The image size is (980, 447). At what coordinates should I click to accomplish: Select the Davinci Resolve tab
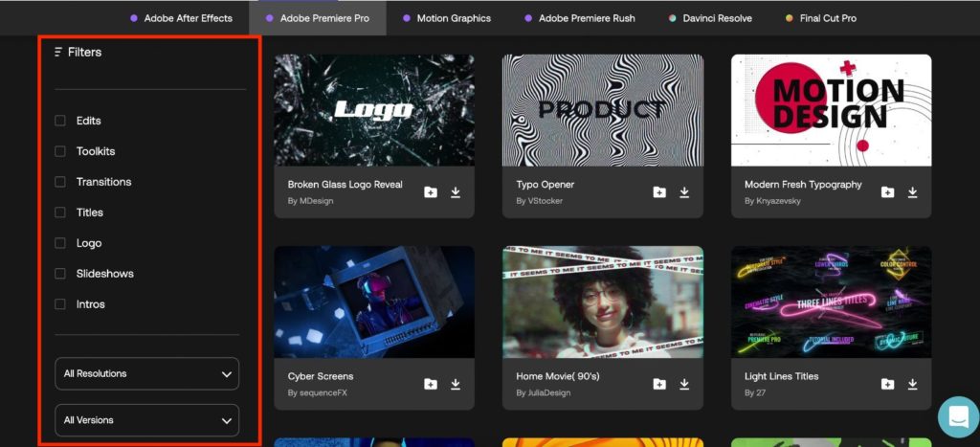pos(709,18)
